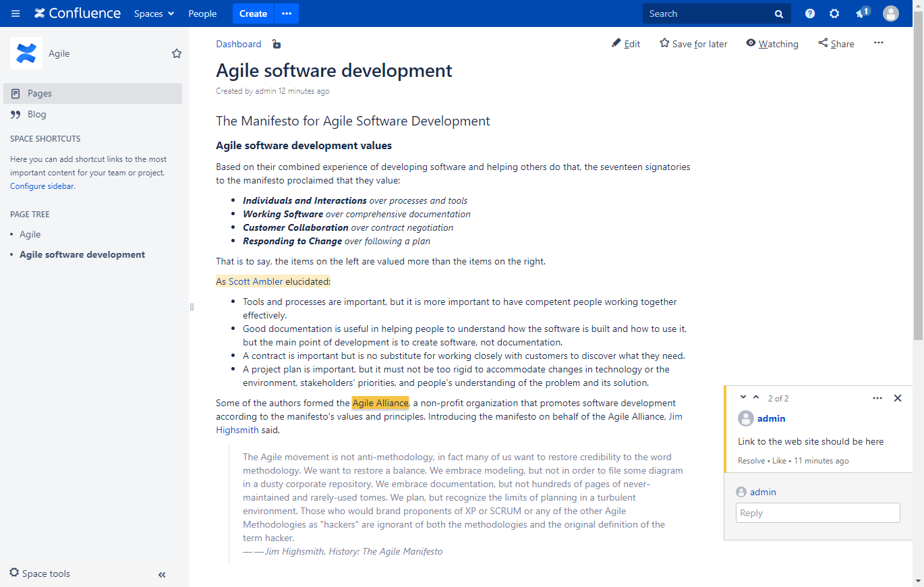The height and width of the screenshot is (587, 924).
Task: Collapse the sidebar with double chevron
Action: click(162, 575)
